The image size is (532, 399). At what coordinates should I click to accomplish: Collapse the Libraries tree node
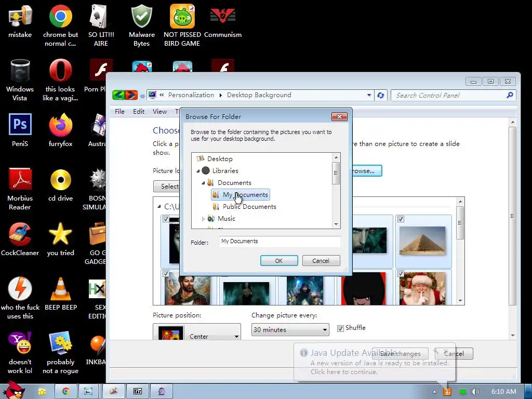tap(198, 171)
